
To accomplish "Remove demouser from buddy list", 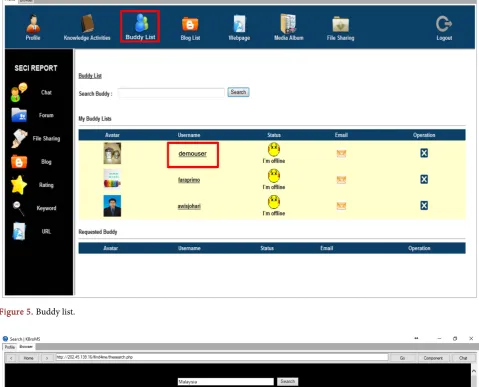I will pyautogui.click(x=424, y=153).
